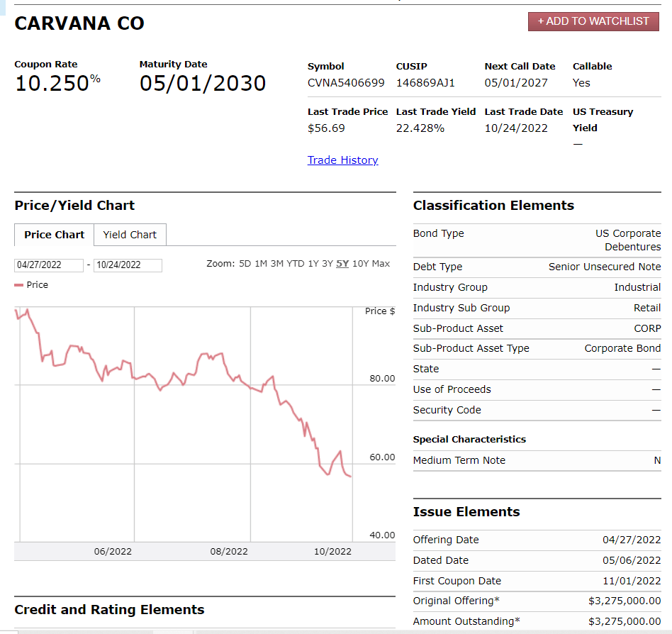Edit the chart end date field

pyautogui.click(x=128, y=265)
